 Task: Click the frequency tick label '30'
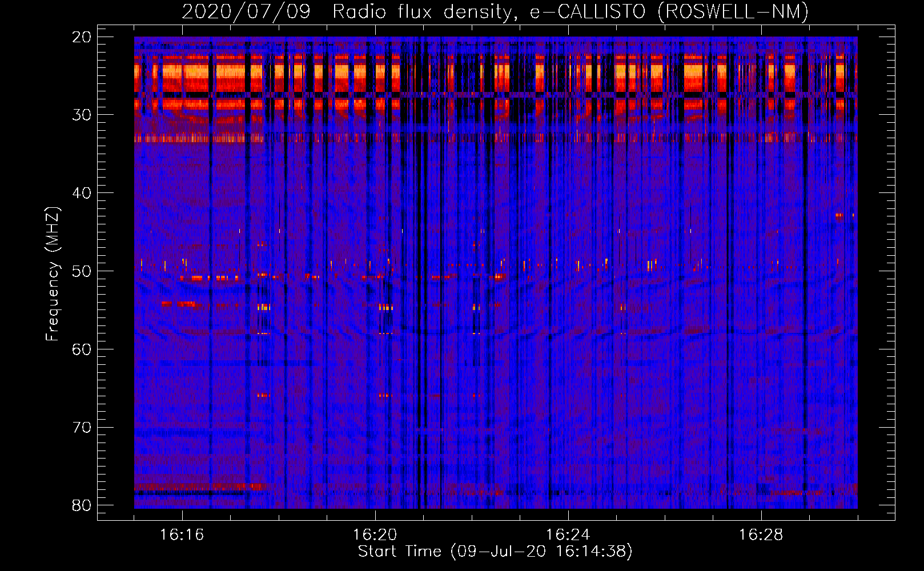82,115
